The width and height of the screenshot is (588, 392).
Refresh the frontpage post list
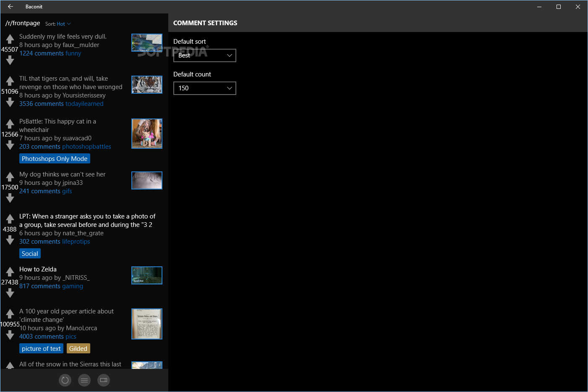(x=65, y=380)
